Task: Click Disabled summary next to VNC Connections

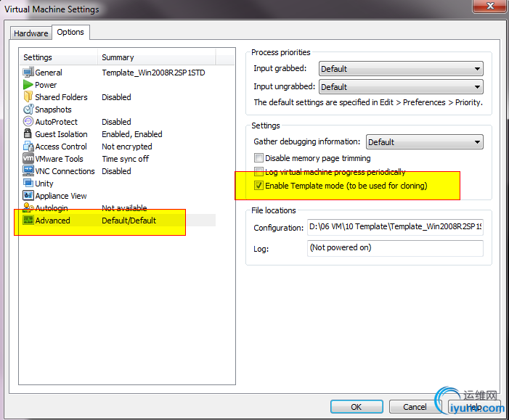Action: [x=116, y=171]
